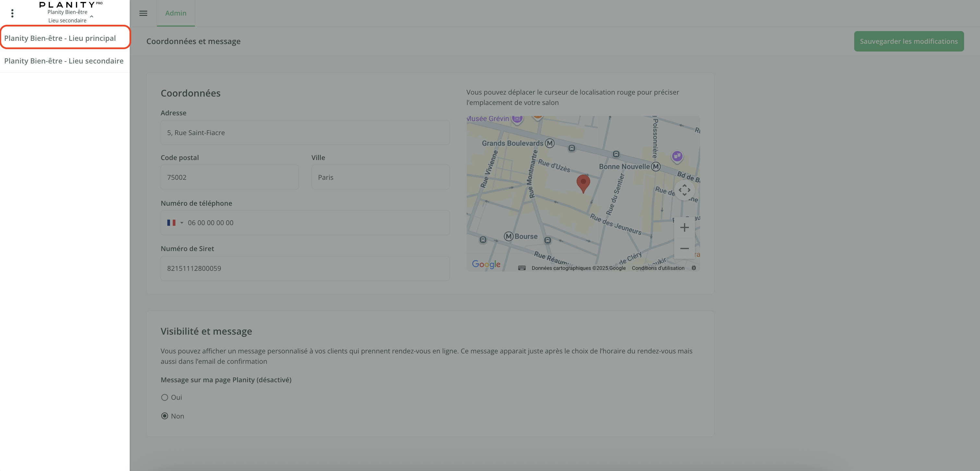The height and width of the screenshot is (471, 980).
Task: Zoom in on the map
Action: (684, 228)
